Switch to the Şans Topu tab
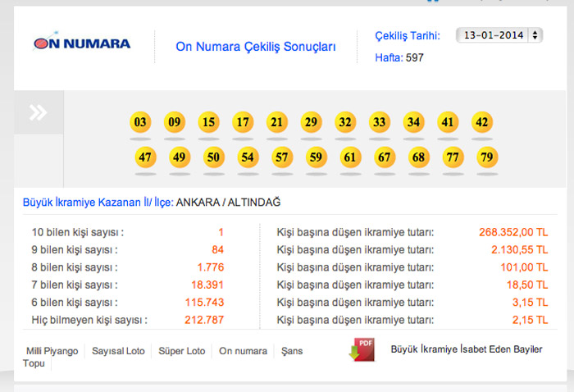Image resolution: width=574 pixels, height=392 pixels. (292, 351)
